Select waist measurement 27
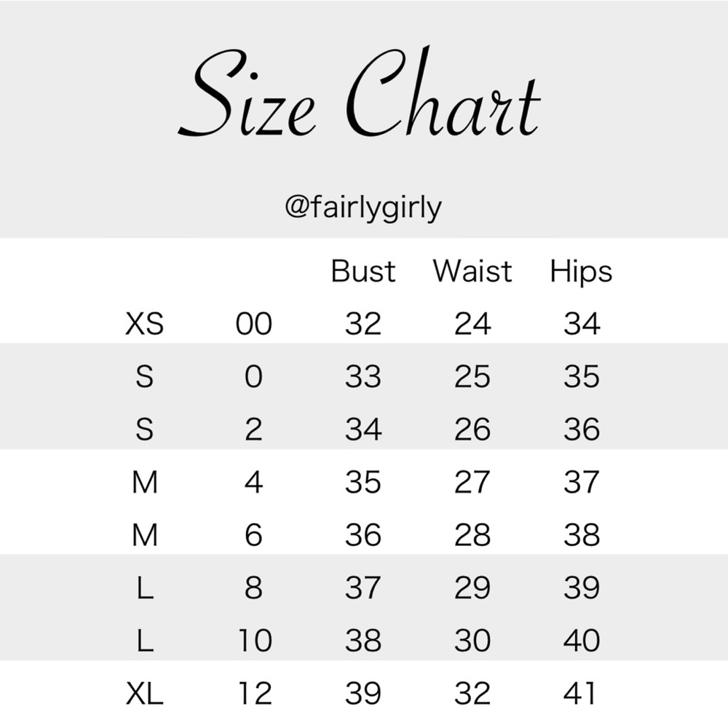728x728 pixels. 472,482
